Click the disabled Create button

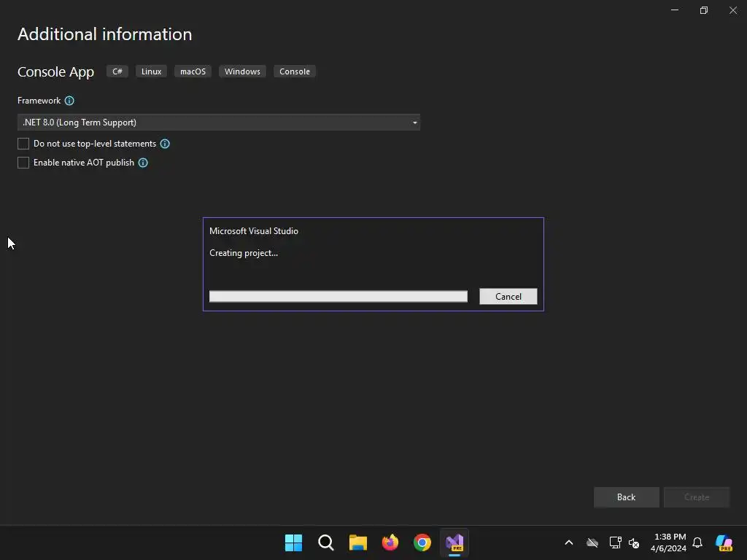tap(697, 497)
